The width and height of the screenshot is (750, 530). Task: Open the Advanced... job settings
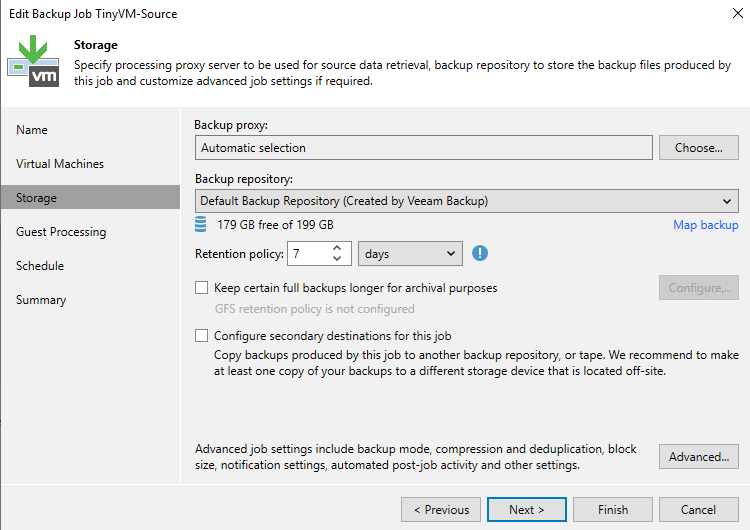[698, 457]
